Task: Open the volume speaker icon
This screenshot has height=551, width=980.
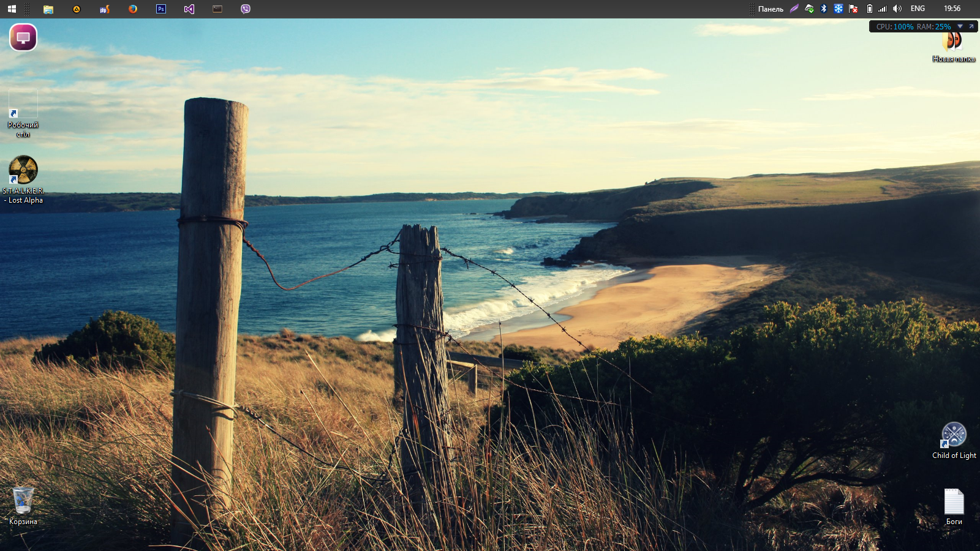Action: coord(897,9)
